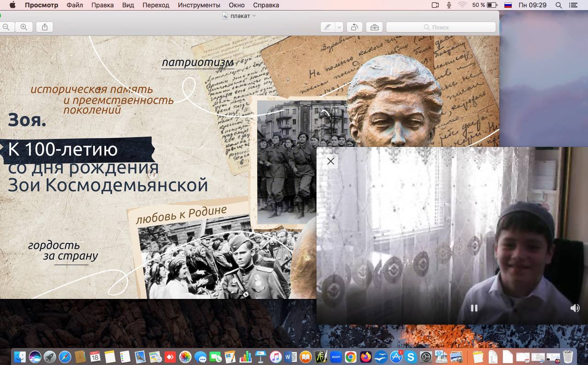The height and width of the screenshot is (365, 588).
Task: Select the highlight pen tool
Action: (x=328, y=27)
